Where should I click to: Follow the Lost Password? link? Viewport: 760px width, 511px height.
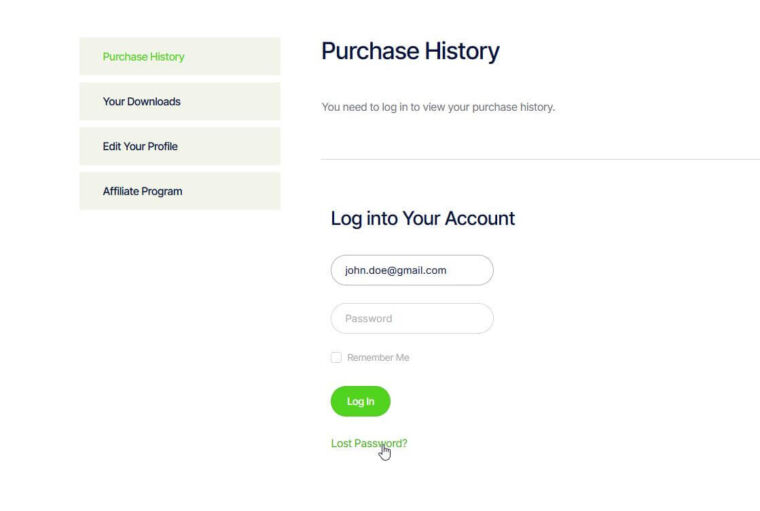pyautogui.click(x=369, y=443)
